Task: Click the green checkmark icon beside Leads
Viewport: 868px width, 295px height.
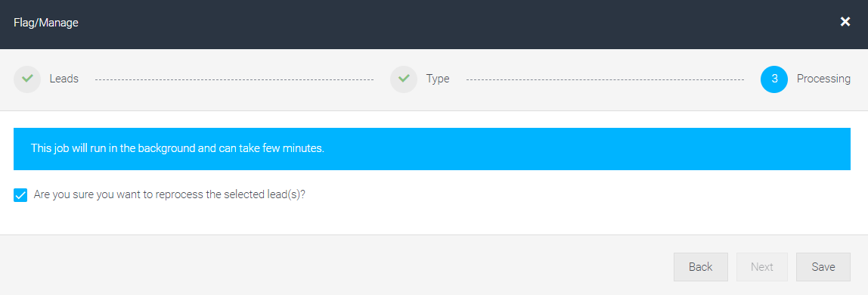Action: 27,79
